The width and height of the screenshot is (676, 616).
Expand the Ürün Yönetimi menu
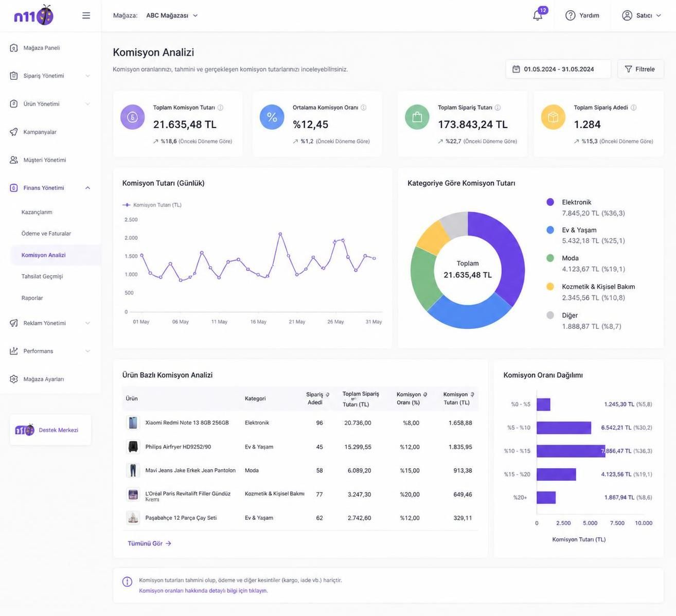click(x=50, y=104)
